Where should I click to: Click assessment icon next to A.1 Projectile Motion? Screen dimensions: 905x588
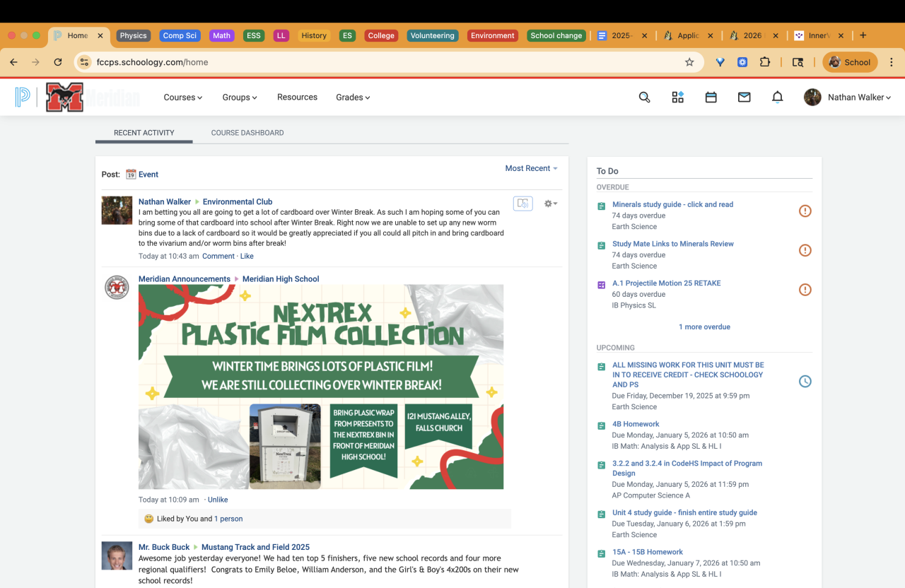[601, 285]
